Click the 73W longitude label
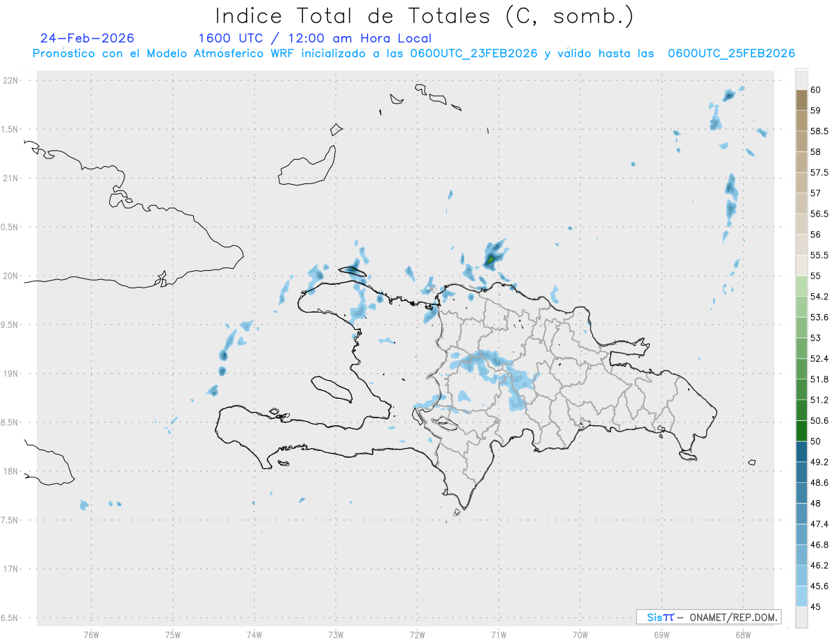This screenshot has height=644, width=834. (x=336, y=634)
